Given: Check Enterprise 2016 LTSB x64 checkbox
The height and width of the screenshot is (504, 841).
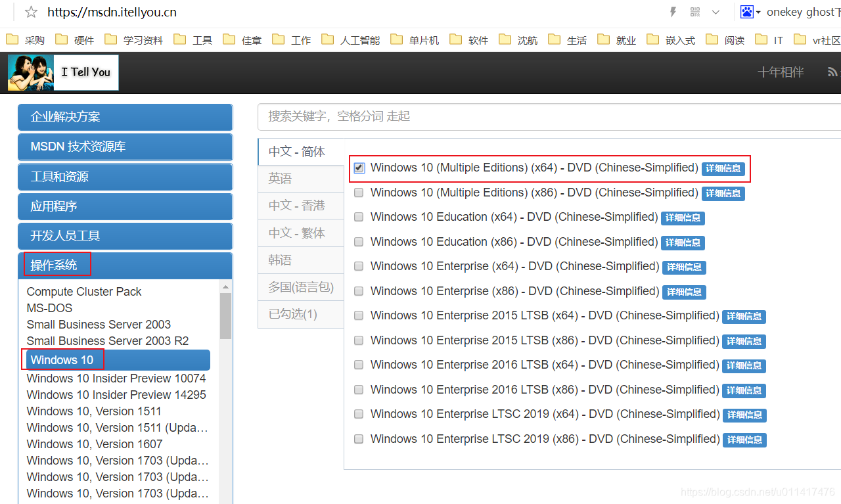Looking at the screenshot, I should pos(359,365).
